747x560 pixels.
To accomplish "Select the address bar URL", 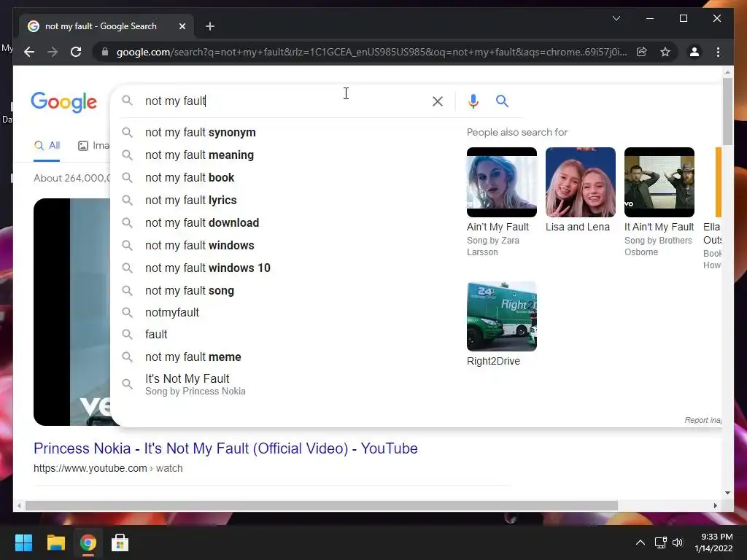I will click(x=371, y=52).
